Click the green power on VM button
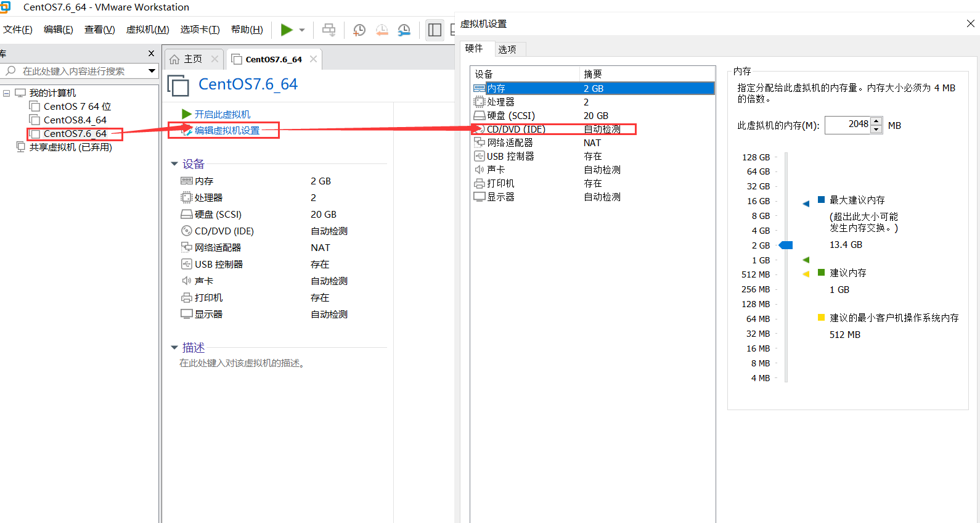This screenshot has height=523, width=980. 287,30
